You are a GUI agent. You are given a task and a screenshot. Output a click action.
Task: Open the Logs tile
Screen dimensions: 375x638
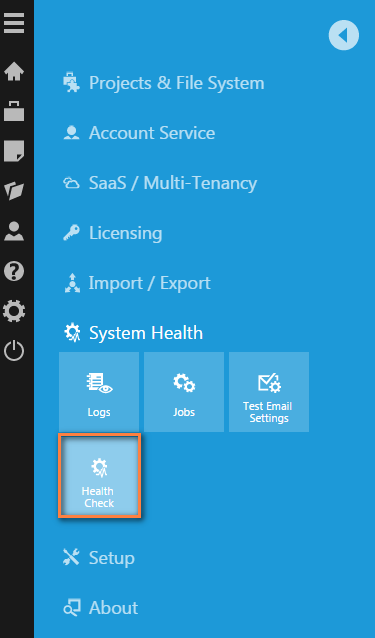coord(99,392)
